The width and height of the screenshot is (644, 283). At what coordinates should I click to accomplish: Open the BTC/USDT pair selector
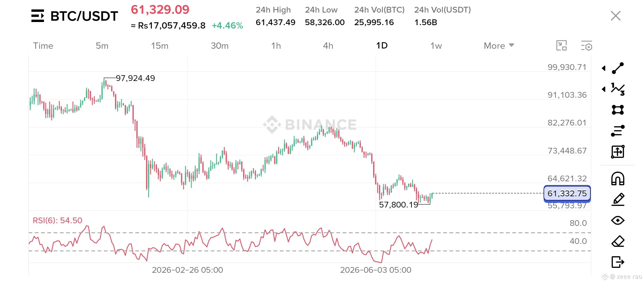75,16
